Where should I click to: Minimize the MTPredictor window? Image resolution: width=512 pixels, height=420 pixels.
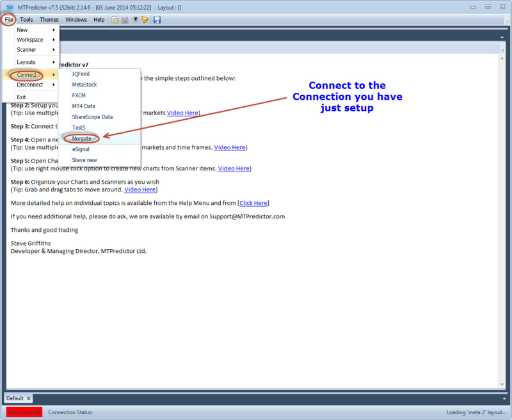point(473,7)
